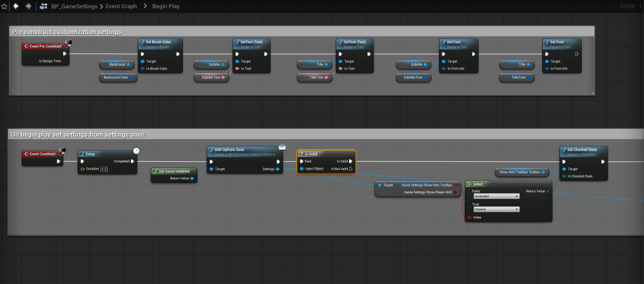Open the Event Graph breadcrumb
Viewport: 644px width, 284px height.
coord(121,6)
